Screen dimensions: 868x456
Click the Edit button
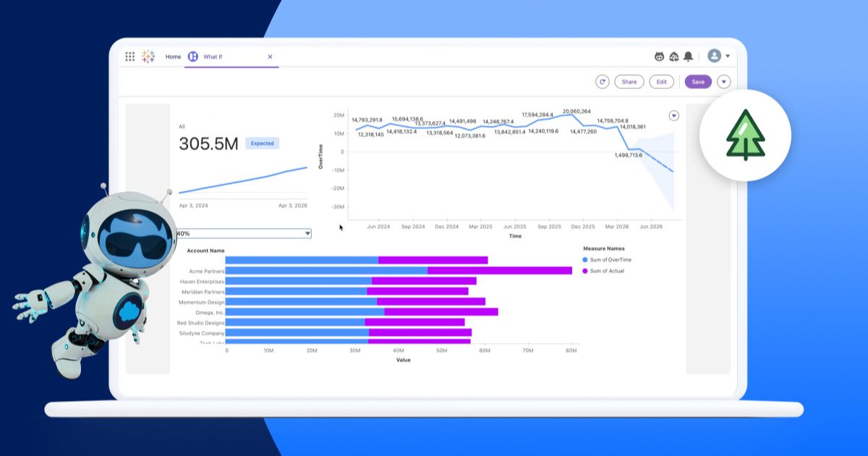[661, 82]
